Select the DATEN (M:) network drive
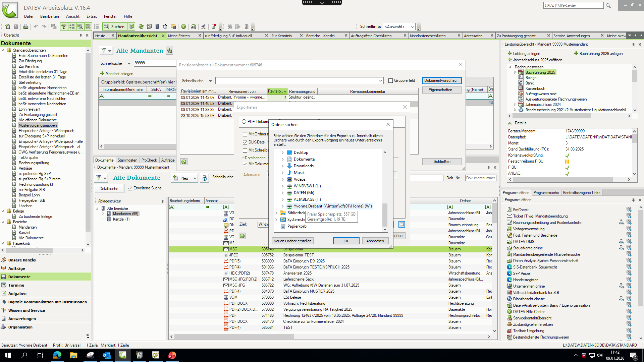This screenshot has width=644, height=362. [304, 193]
